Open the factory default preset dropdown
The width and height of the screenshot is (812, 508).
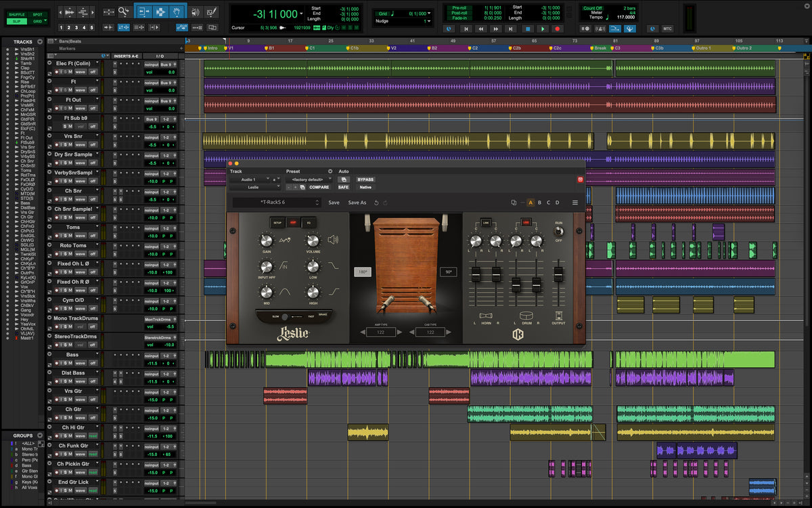point(310,179)
